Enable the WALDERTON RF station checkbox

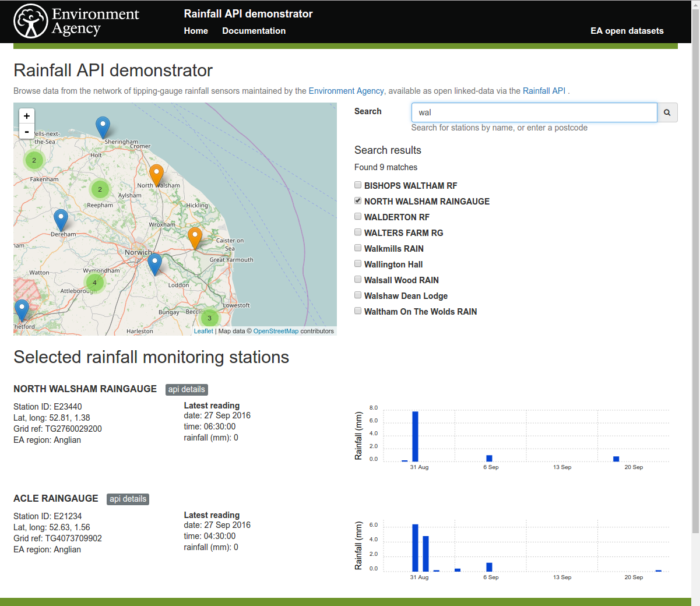point(357,216)
